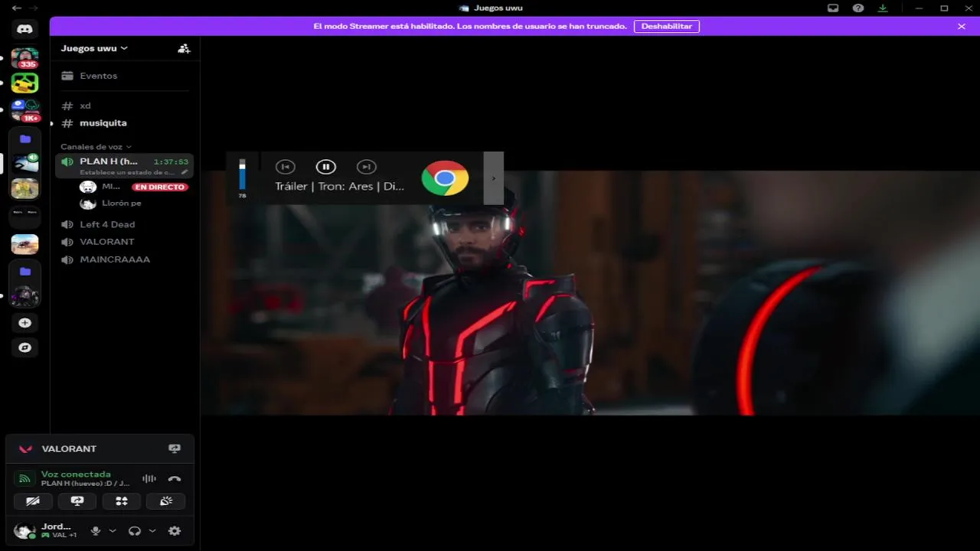Invite people to the server
The width and height of the screenshot is (980, 551).
click(x=184, y=48)
